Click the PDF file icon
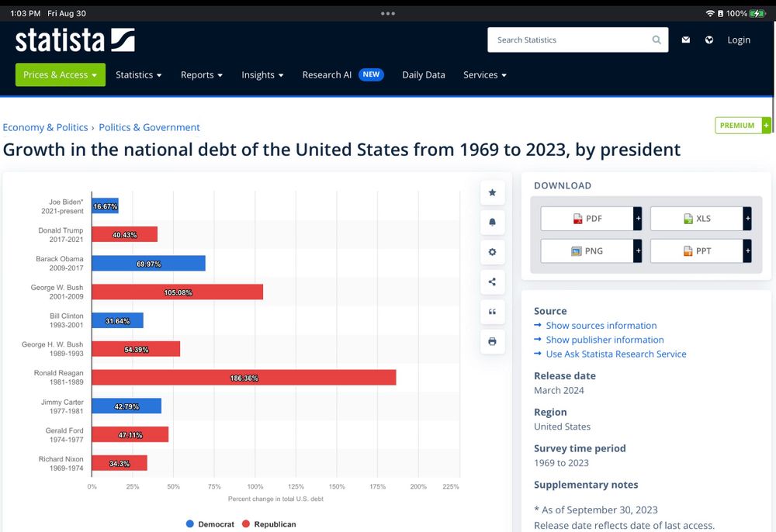The width and height of the screenshot is (776, 532). tap(577, 219)
